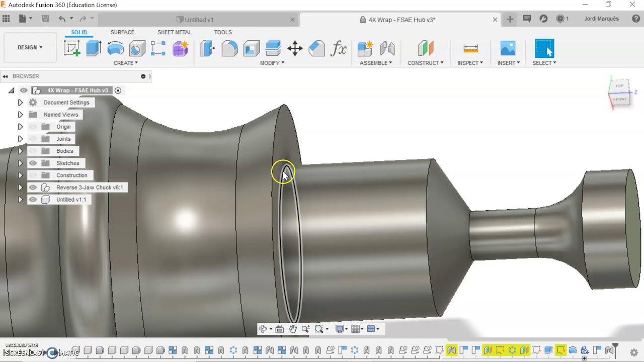Screen dimensions: 644x362
Task: Open Jordi Marqués account menu
Action: (x=602, y=19)
